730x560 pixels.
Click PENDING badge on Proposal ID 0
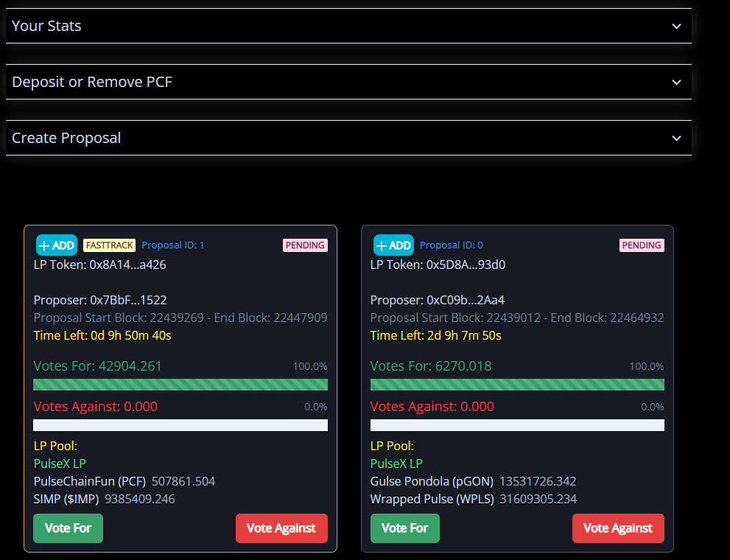tap(642, 245)
